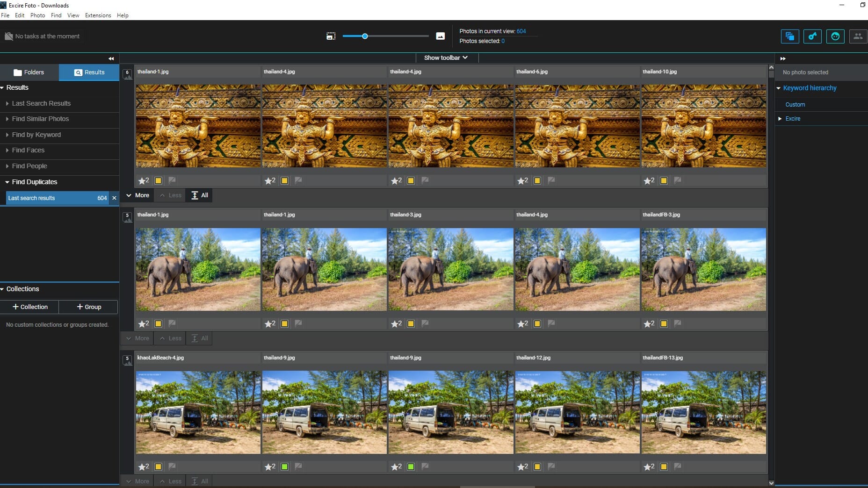Image resolution: width=868 pixels, height=488 pixels.
Task: Open the Find menu in the menu bar
Action: (x=56, y=15)
